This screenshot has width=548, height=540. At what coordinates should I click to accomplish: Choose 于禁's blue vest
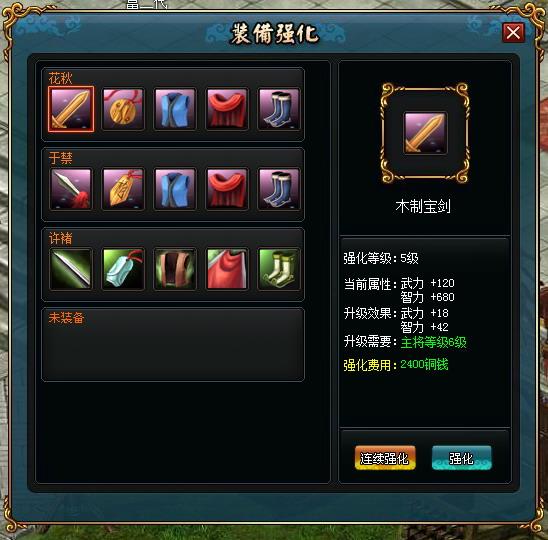(x=175, y=189)
